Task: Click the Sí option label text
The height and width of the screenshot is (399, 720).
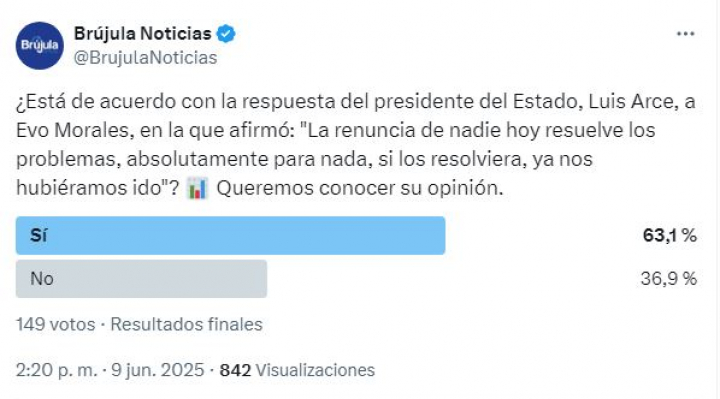Action: pos(39,236)
